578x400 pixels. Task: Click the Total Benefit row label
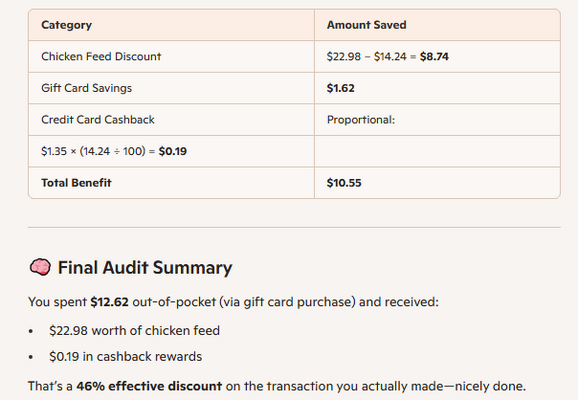point(76,183)
